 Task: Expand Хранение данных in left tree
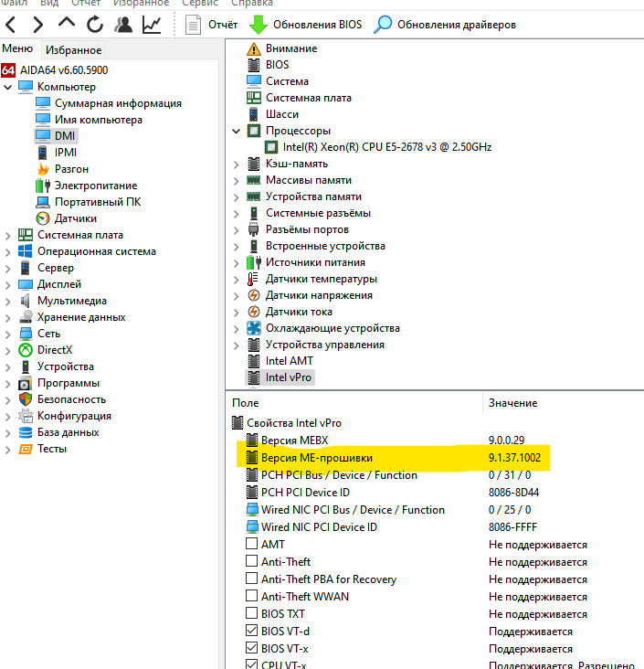7,318
